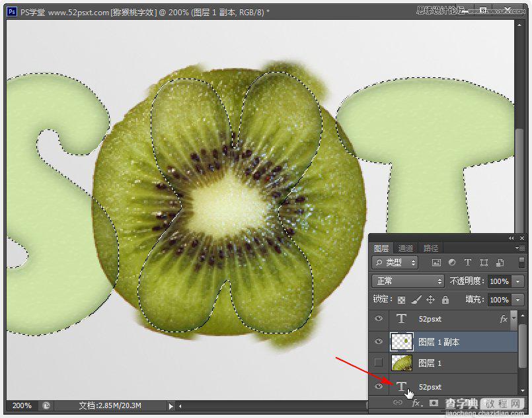Hide the 图层 1 副本 layer
Viewport: 532px width, 418px height.
[x=379, y=341]
